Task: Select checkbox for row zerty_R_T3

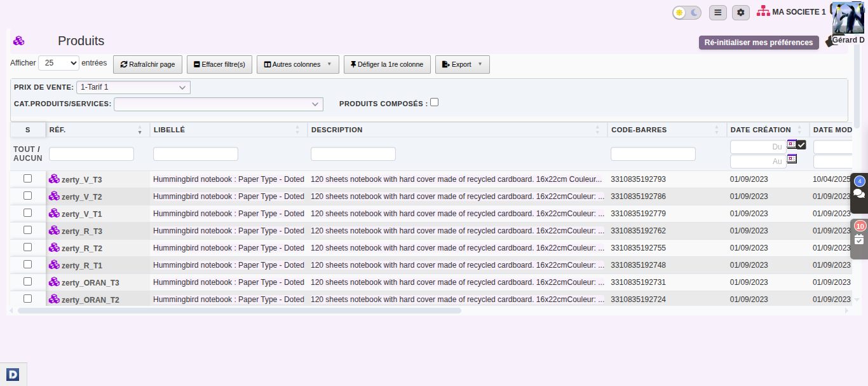Action: (28, 230)
